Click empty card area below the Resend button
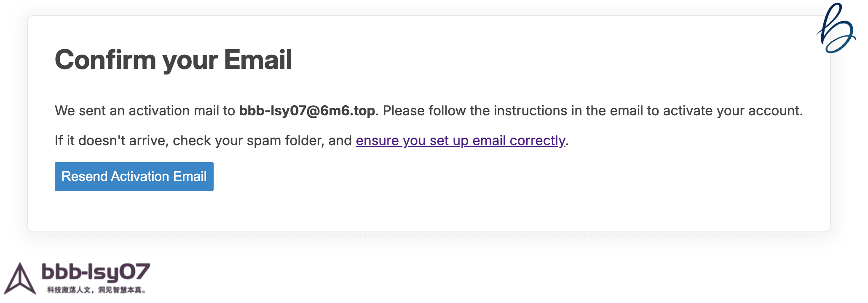The height and width of the screenshot is (303, 868). tap(379, 210)
